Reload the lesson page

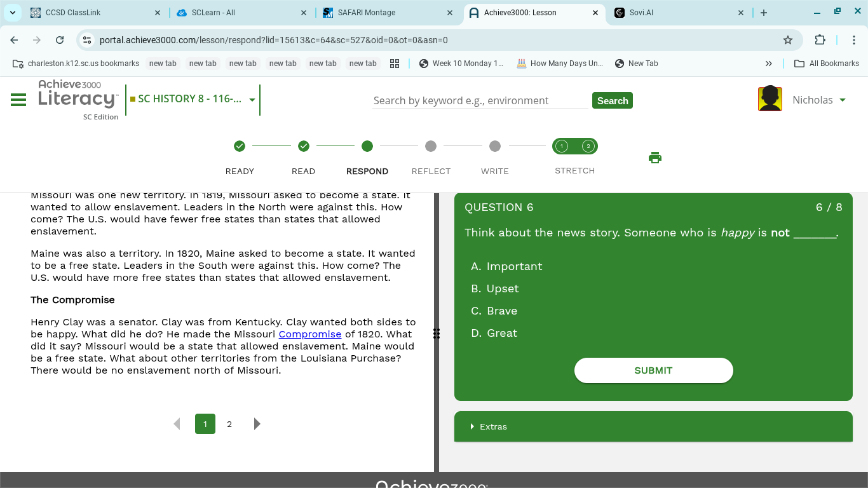[60, 40]
